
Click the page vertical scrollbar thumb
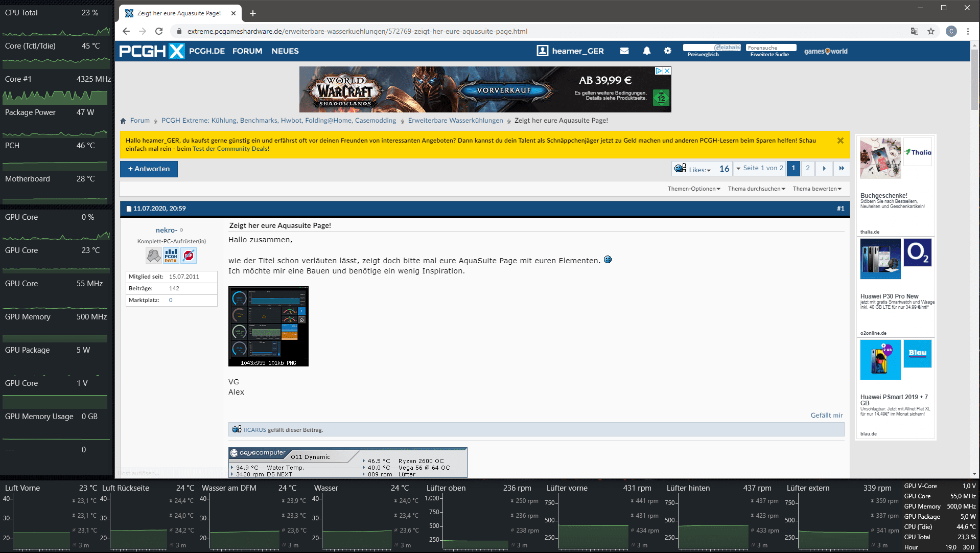974,81
